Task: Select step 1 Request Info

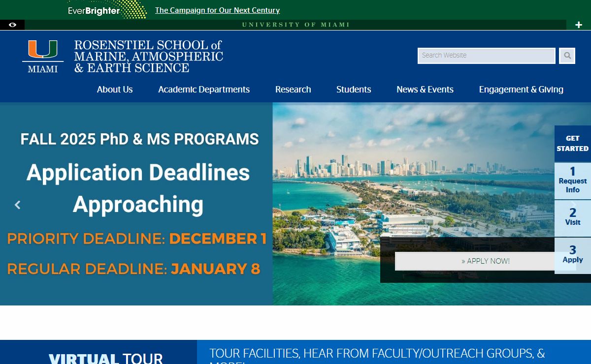Action: [572, 181]
